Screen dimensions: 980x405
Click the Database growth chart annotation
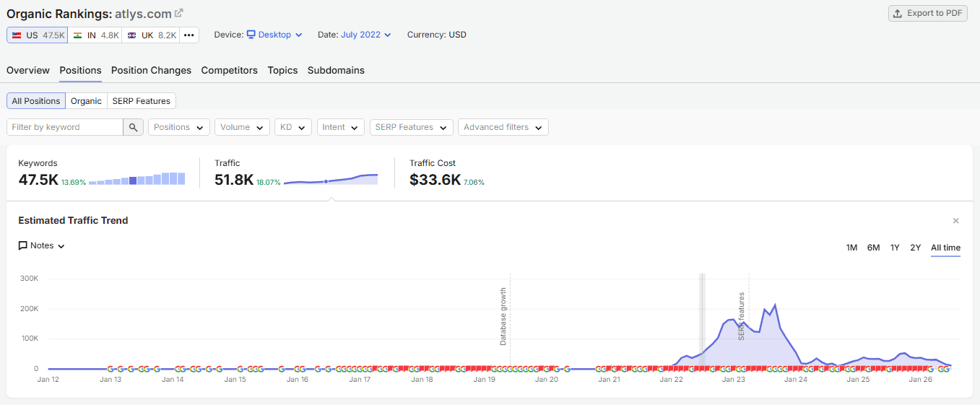coord(503,316)
